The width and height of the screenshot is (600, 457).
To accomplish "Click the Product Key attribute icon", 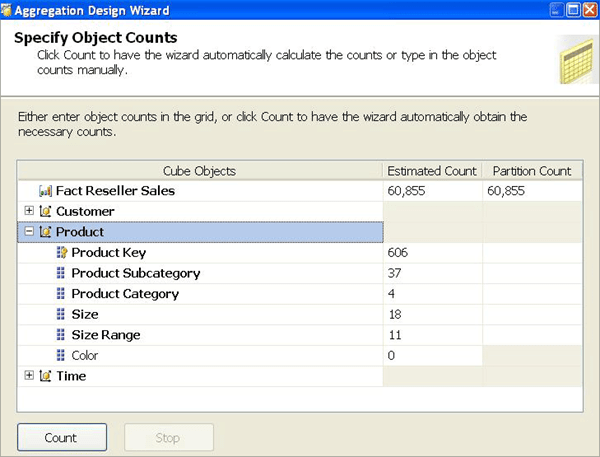I will pyautogui.click(x=61, y=253).
